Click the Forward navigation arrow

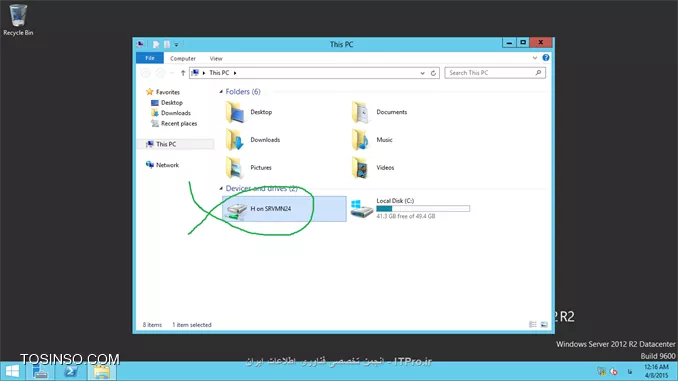point(160,73)
